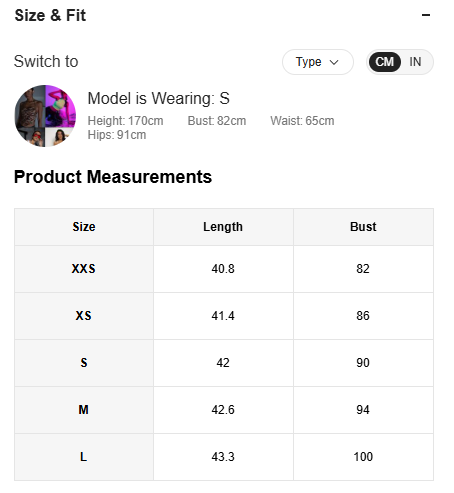Open the model photo collage thumbnail
The width and height of the screenshot is (454, 493).
pos(45,116)
